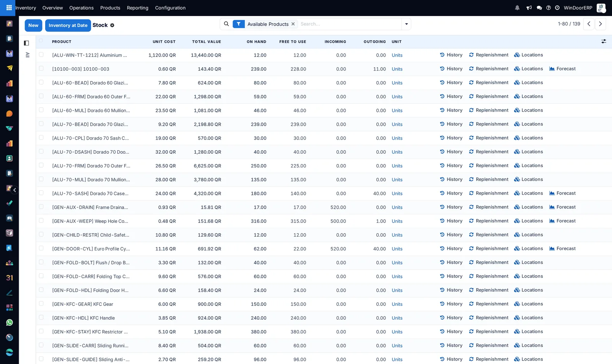Expand the collapsed sidebar chevron arrow
This screenshot has width=612, height=364.
click(x=15, y=190)
